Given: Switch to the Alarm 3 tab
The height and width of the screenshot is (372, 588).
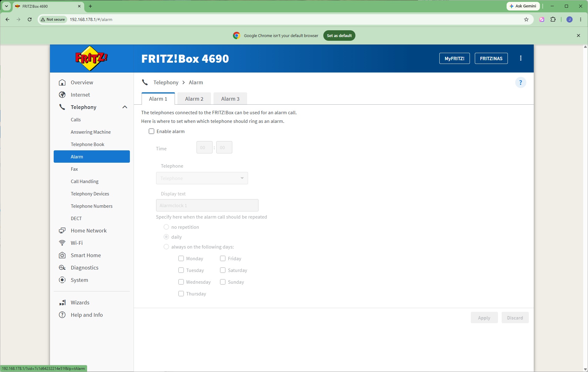Looking at the screenshot, I should 230,99.
